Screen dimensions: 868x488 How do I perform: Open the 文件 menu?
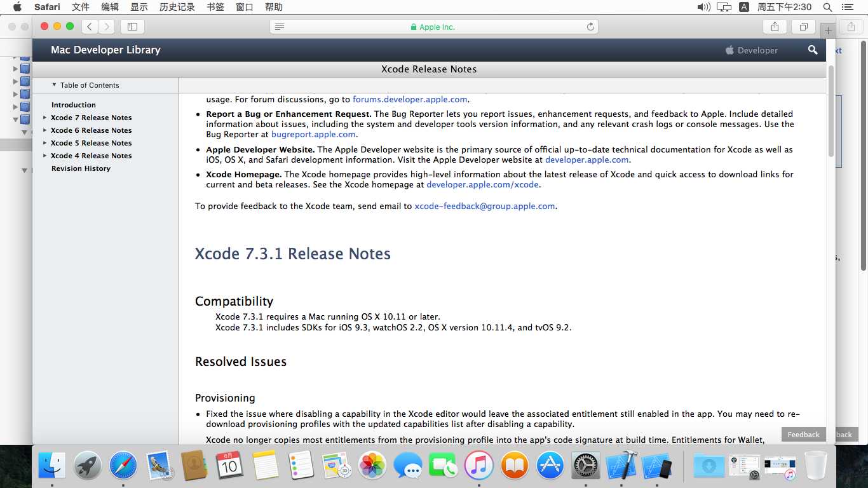[x=81, y=7]
